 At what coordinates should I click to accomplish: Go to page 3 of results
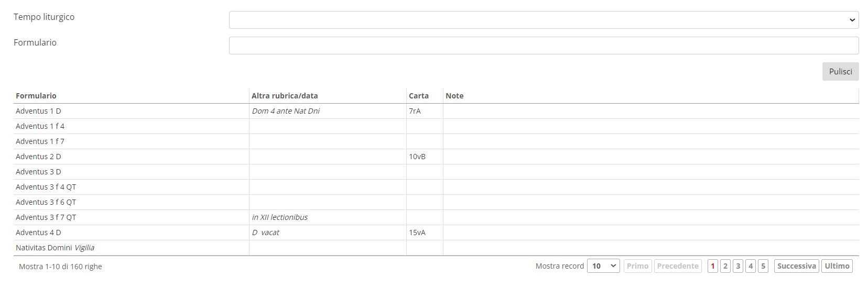click(738, 266)
